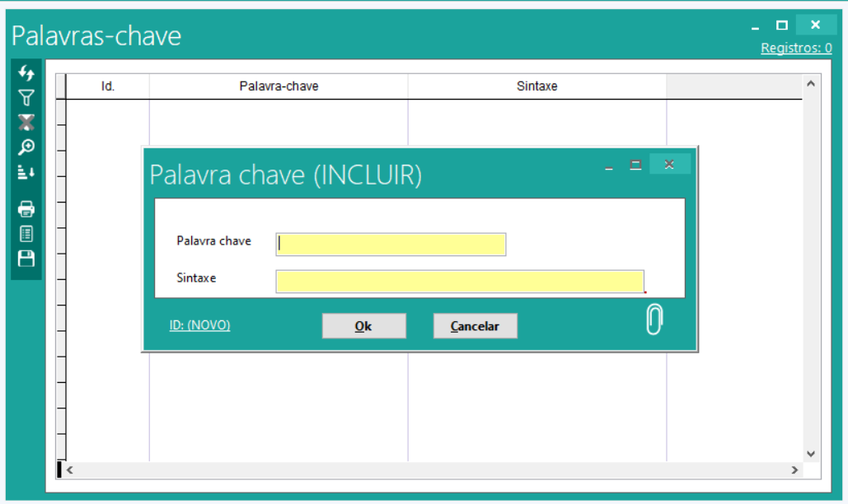The height and width of the screenshot is (504, 848).
Task: Click the vertical scrollbar down arrow
Action: [x=810, y=454]
